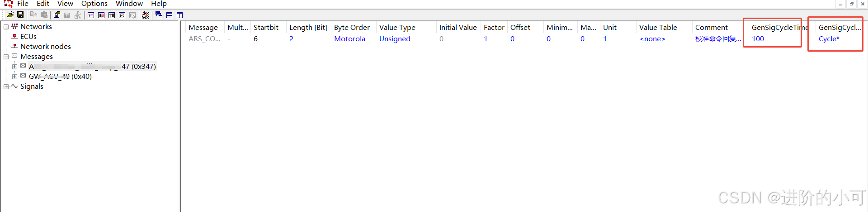Click the Byte Order column header
The width and height of the screenshot is (868, 212).
tap(352, 28)
